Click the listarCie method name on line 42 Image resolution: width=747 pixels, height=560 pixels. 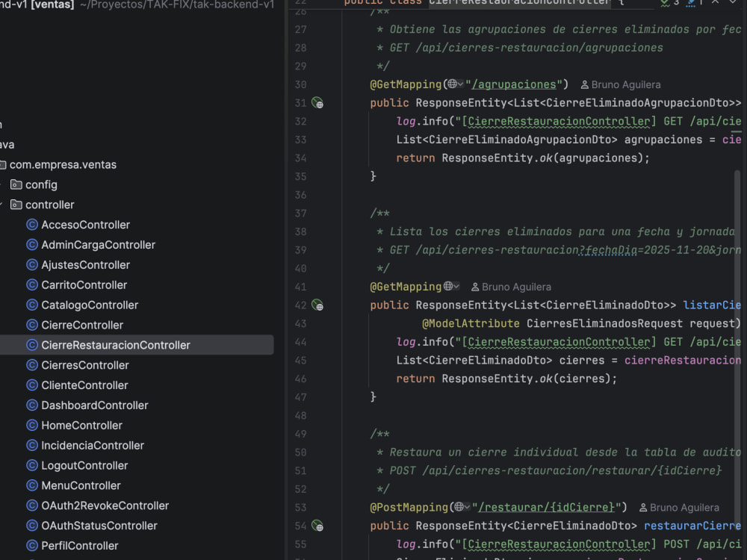point(712,305)
